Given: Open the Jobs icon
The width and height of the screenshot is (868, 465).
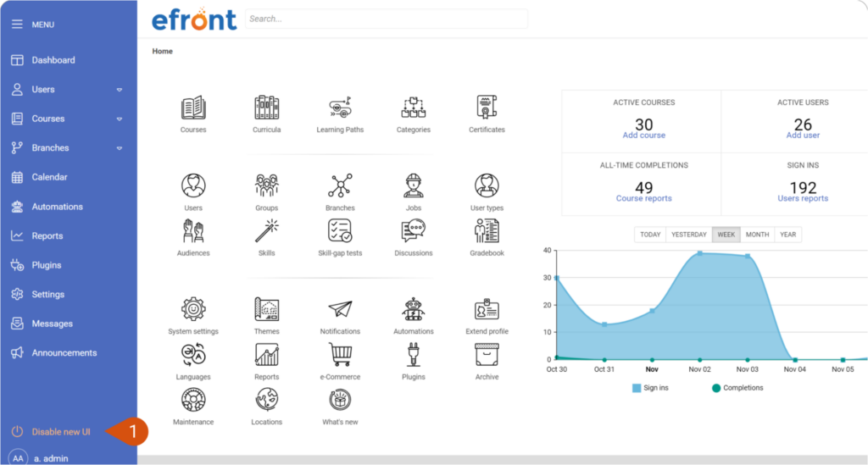Looking at the screenshot, I should click(414, 185).
